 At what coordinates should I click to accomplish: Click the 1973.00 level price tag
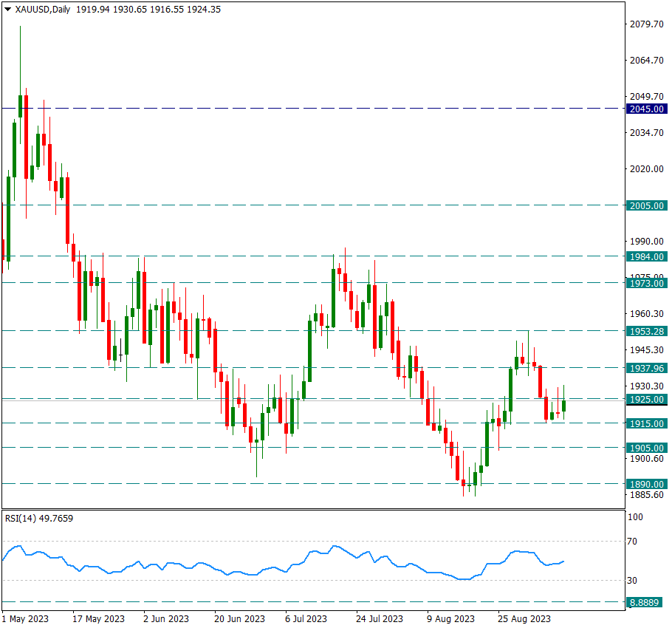tap(646, 284)
